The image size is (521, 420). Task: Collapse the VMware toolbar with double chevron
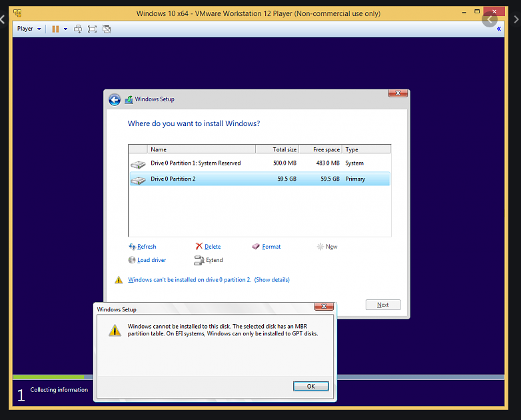499,29
